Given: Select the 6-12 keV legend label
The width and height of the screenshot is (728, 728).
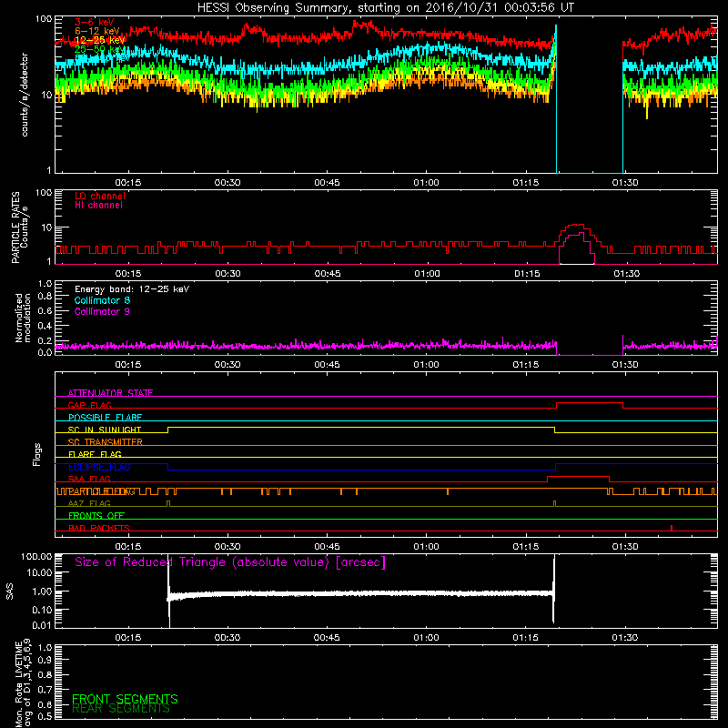Looking at the screenshot, I should click(x=97, y=31).
